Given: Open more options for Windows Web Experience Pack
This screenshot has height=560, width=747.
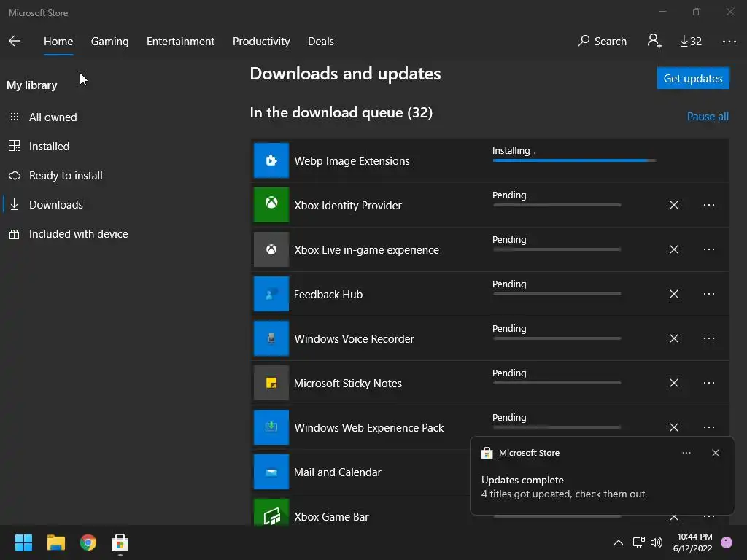Looking at the screenshot, I should tap(709, 427).
